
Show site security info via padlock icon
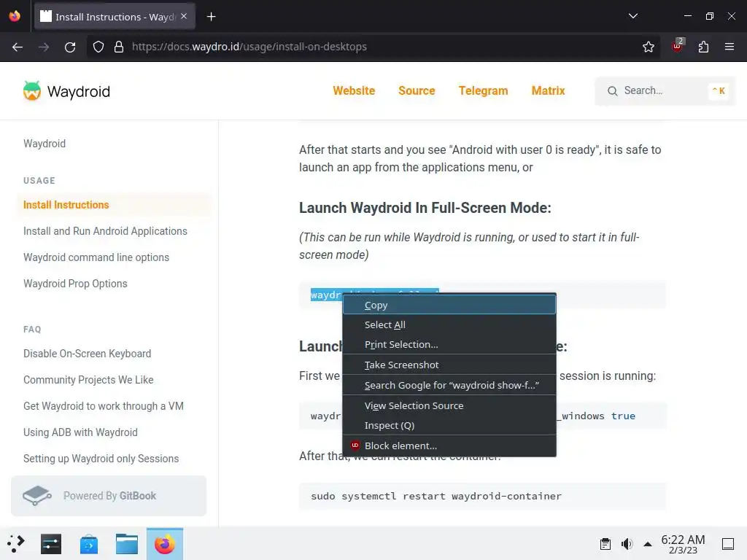point(119,47)
